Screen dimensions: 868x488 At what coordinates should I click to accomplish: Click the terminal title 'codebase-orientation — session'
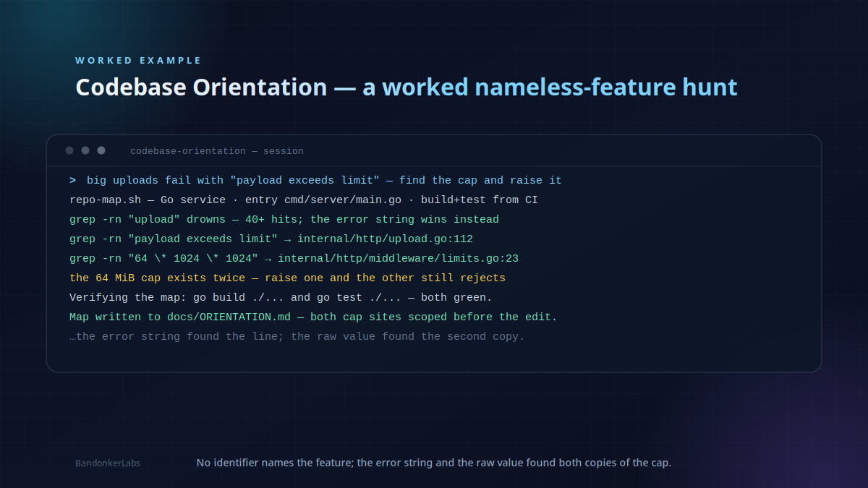tap(217, 151)
